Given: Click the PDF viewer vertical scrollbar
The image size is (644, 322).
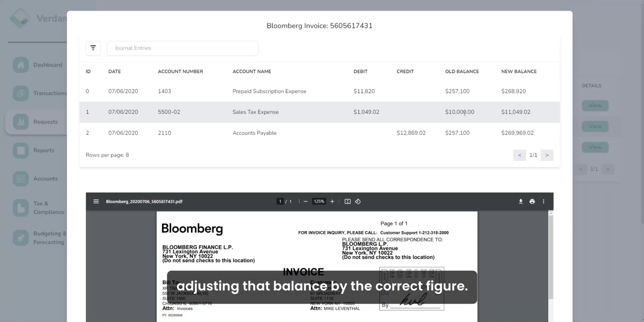Looking at the screenshot, I should [x=551, y=256].
